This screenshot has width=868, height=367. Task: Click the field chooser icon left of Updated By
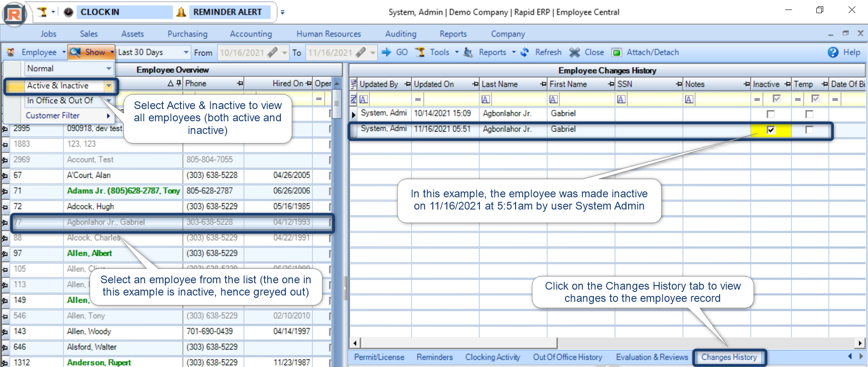click(x=354, y=84)
